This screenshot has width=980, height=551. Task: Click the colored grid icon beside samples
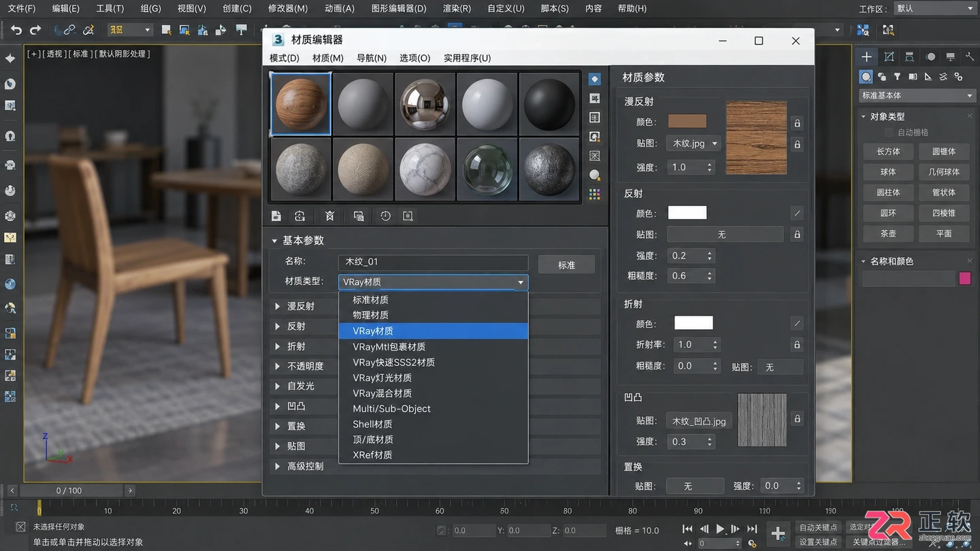pos(595,195)
